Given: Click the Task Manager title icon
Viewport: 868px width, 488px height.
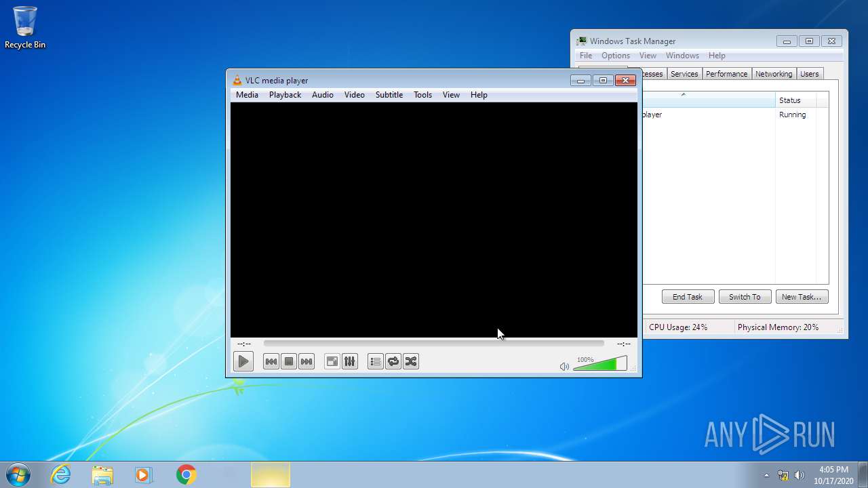Looking at the screenshot, I should [x=581, y=41].
